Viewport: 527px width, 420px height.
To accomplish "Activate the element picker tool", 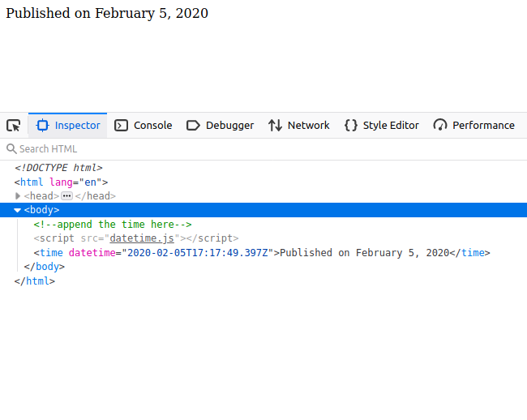I will 14,126.
